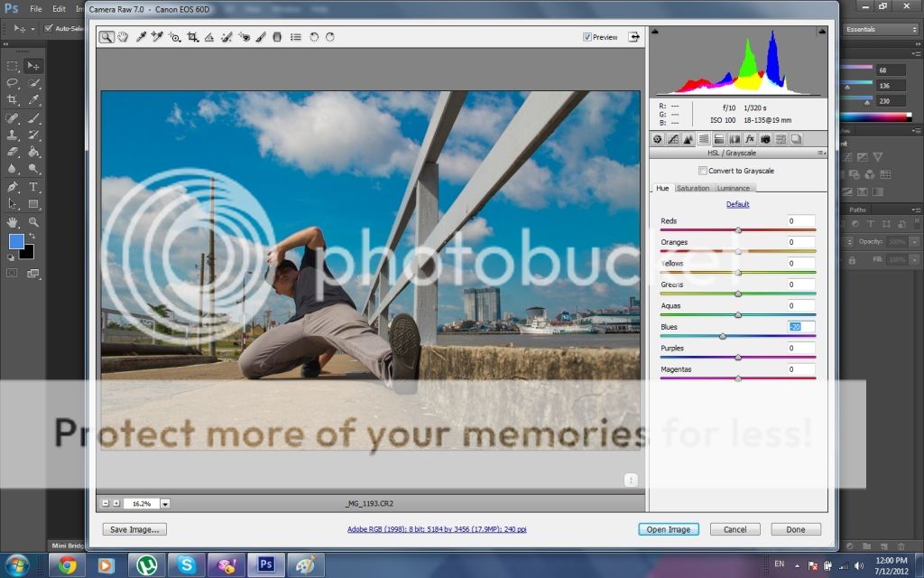
Task: Toggle Auto-Select checkbox in Photoshop options bar
Action: tap(49, 28)
